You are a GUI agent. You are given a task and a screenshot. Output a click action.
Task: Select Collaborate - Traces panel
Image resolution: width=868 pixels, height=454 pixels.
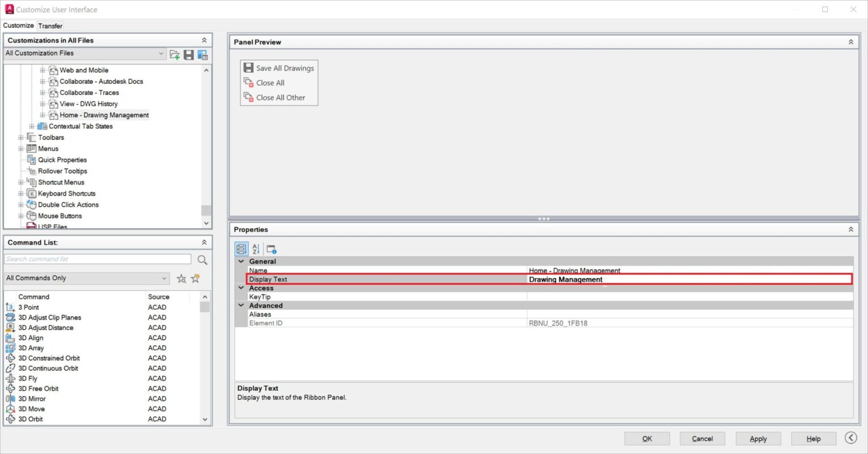(89, 93)
